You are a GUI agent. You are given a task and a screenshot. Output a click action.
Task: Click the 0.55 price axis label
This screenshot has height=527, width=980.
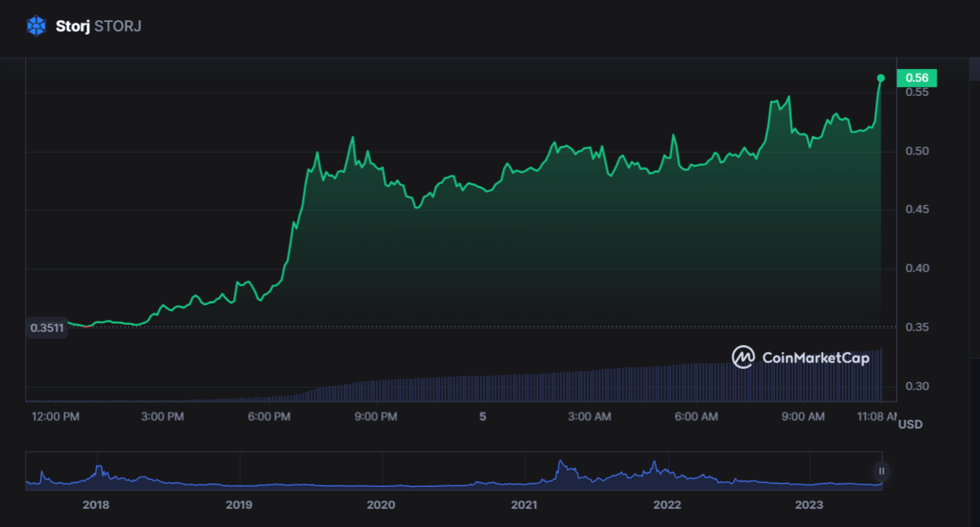click(917, 92)
